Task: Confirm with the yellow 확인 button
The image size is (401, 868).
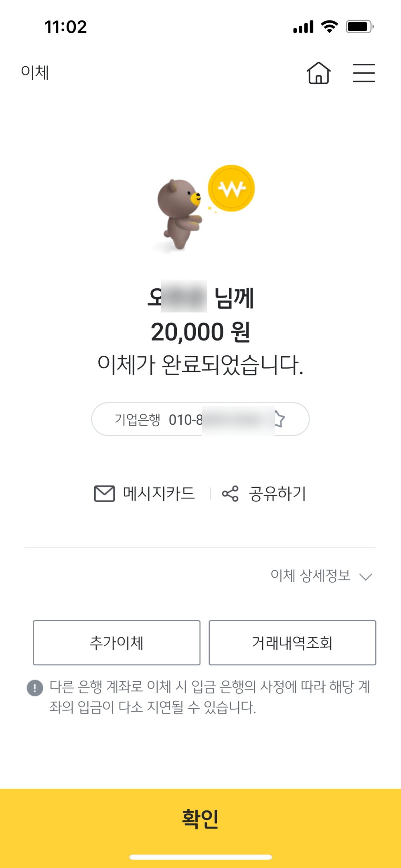Action: [200, 818]
